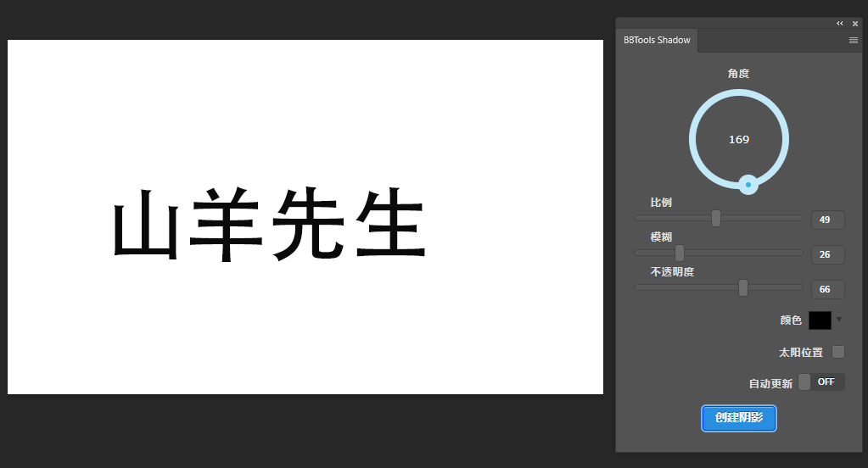Select the BBTools Shadow tab
The width and height of the screenshot is (868, 468).
click(657, 41)
